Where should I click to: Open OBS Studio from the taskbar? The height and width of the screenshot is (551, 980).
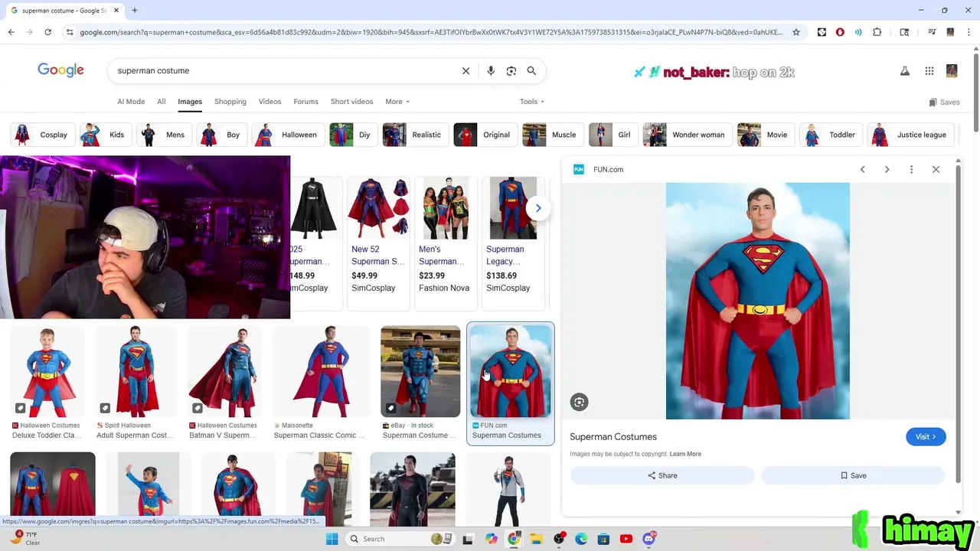pyautogui.click(x=560, y=539)
